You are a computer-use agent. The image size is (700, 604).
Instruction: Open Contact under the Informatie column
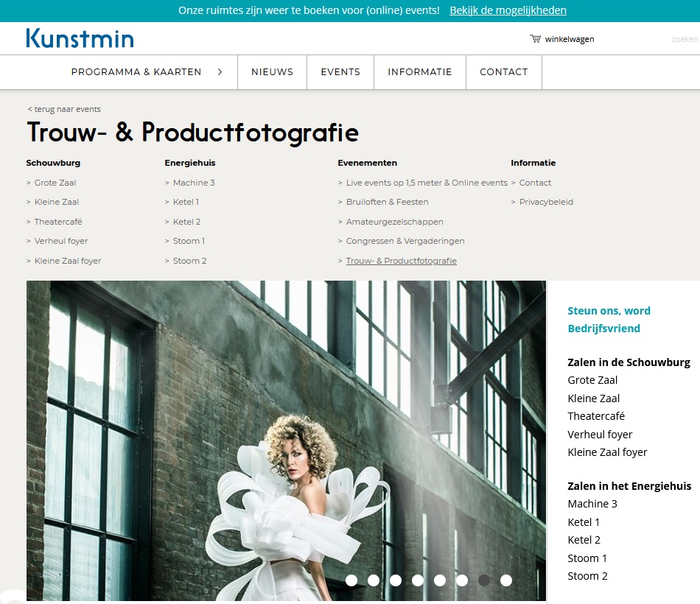tap(535, 183)
